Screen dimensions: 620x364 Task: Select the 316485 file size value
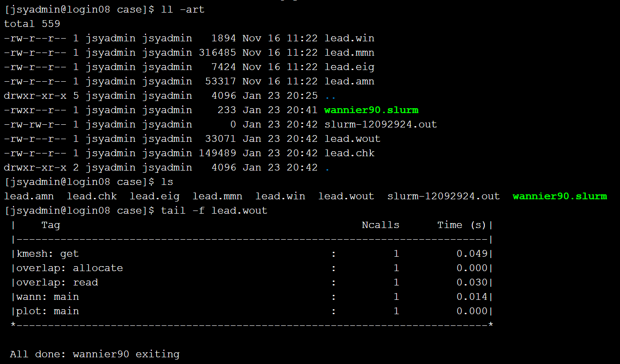click(217, 53)
